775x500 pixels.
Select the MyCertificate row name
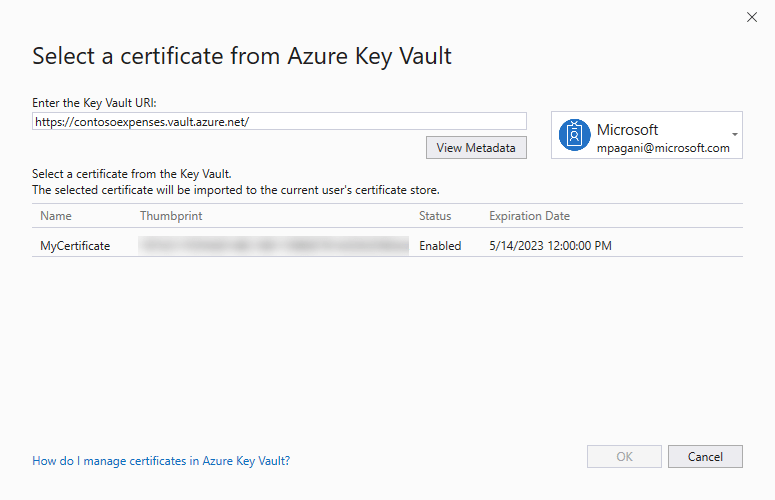coord(75,246)
